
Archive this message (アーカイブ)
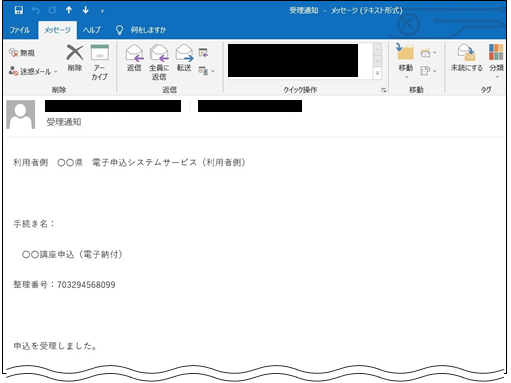(100, 63)
